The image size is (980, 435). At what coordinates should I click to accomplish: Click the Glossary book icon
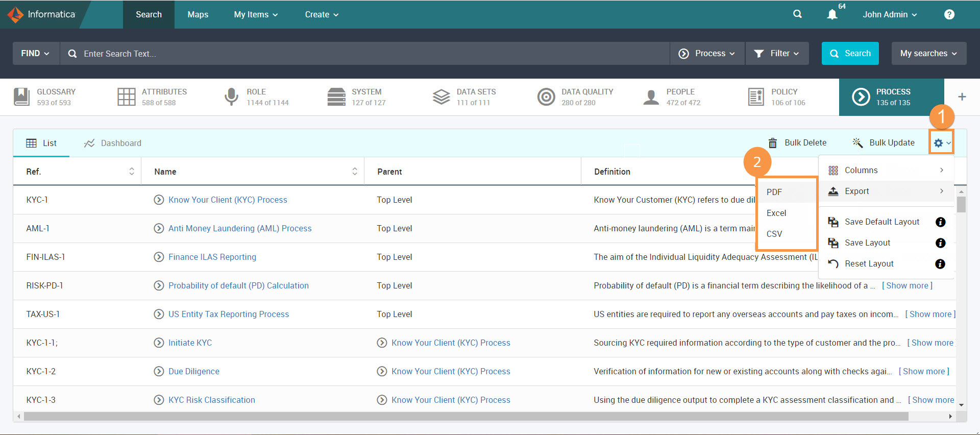tap(21, 96)
